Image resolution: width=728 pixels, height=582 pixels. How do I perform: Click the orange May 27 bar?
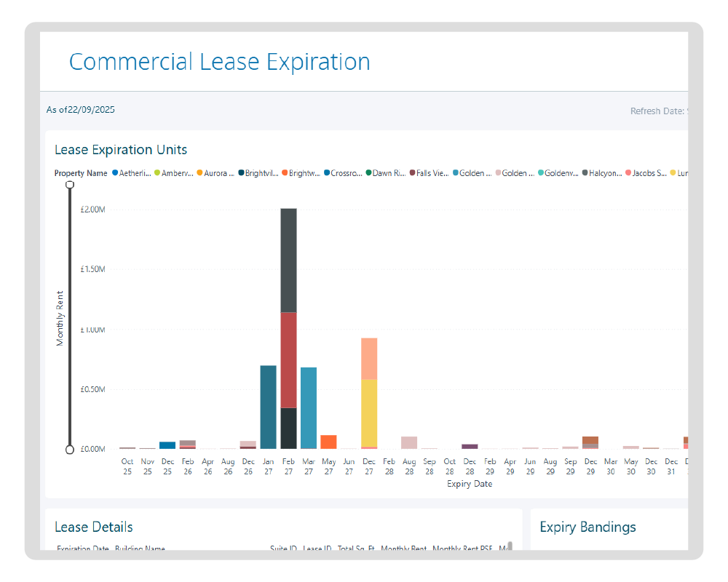(328, 442)
